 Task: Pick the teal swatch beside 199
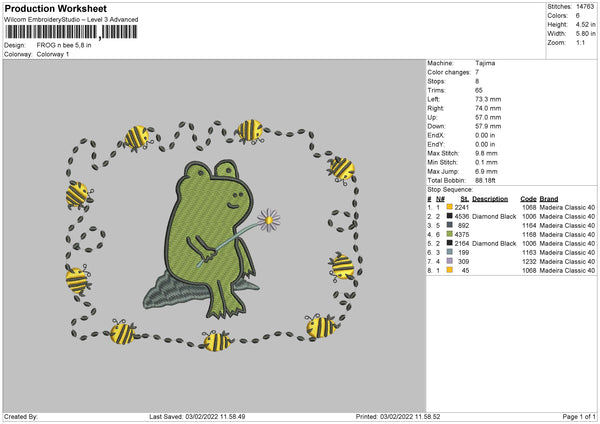449,252
